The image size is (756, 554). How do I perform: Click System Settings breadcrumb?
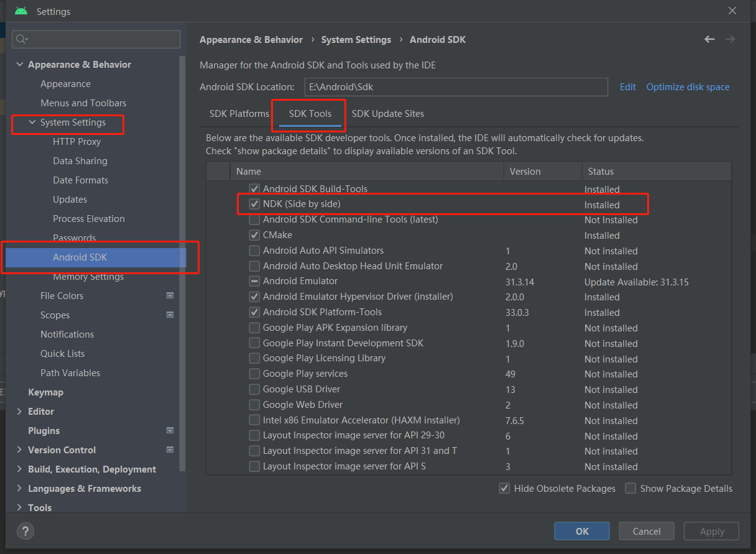(x=356, y=40)
